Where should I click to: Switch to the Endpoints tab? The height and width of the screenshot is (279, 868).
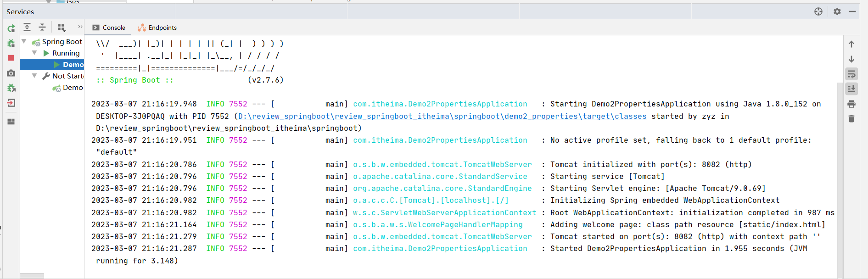pyautogui.click(x=157, y=28)
